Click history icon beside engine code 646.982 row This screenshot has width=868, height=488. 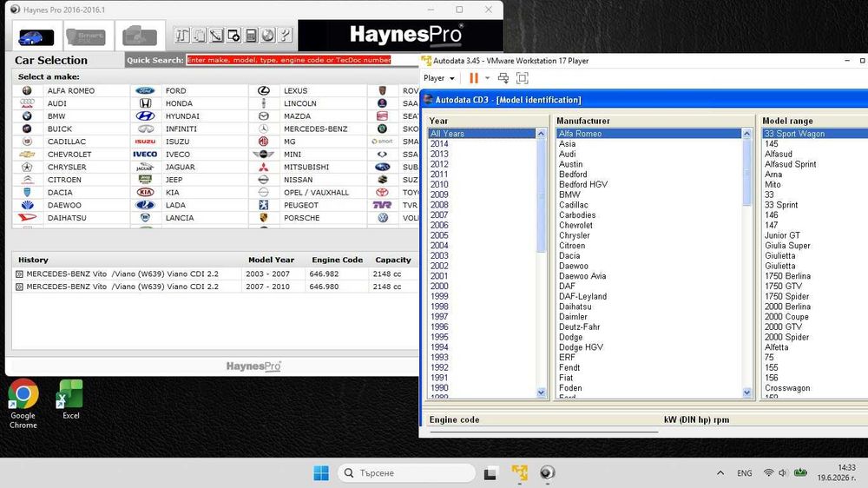tap(19, 274)
